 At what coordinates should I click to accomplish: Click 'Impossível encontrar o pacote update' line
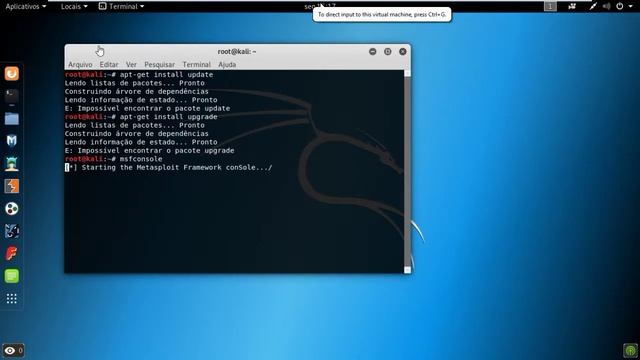[x=147, y=108]
